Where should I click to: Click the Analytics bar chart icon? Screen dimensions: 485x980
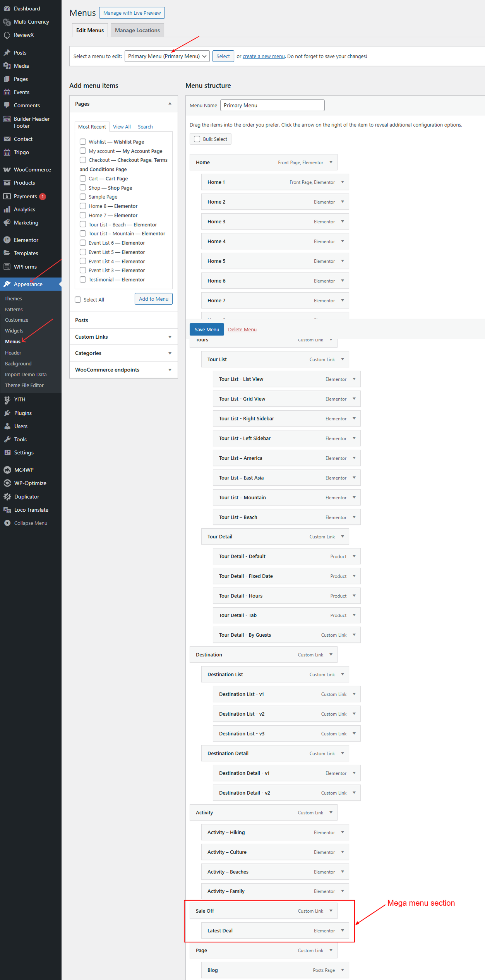pos(7,209)
